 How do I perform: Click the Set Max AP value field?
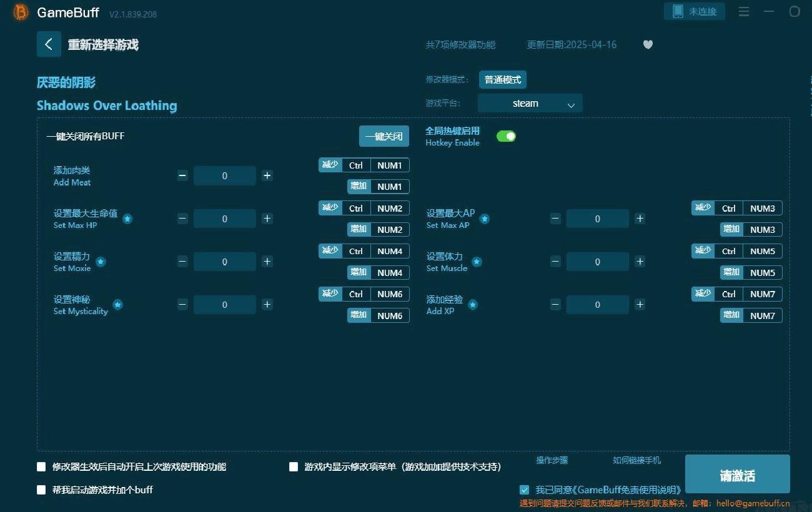click(598, 219)
